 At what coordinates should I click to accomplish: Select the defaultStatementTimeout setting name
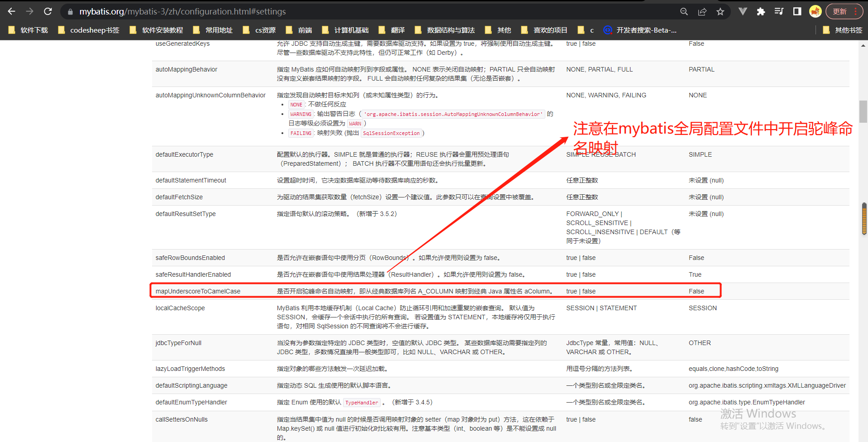[x=191, y=180]
